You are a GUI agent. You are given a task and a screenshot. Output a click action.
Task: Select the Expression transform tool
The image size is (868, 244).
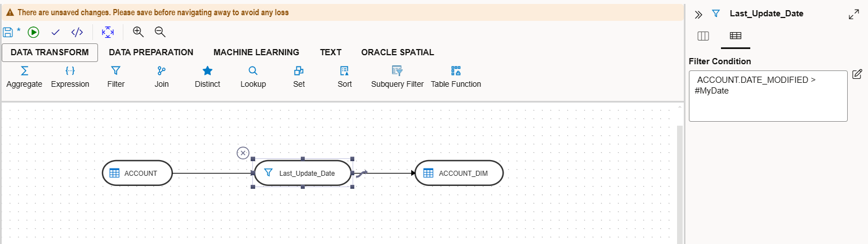coord(70,77)
